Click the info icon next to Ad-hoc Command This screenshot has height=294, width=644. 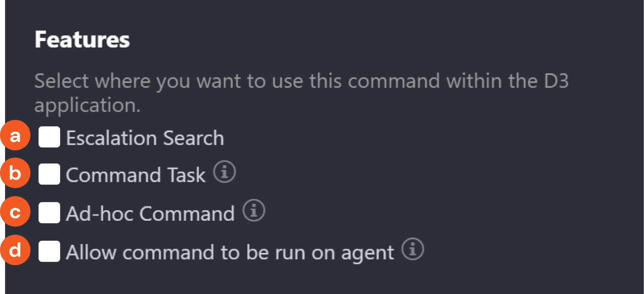tap(253, 211)
